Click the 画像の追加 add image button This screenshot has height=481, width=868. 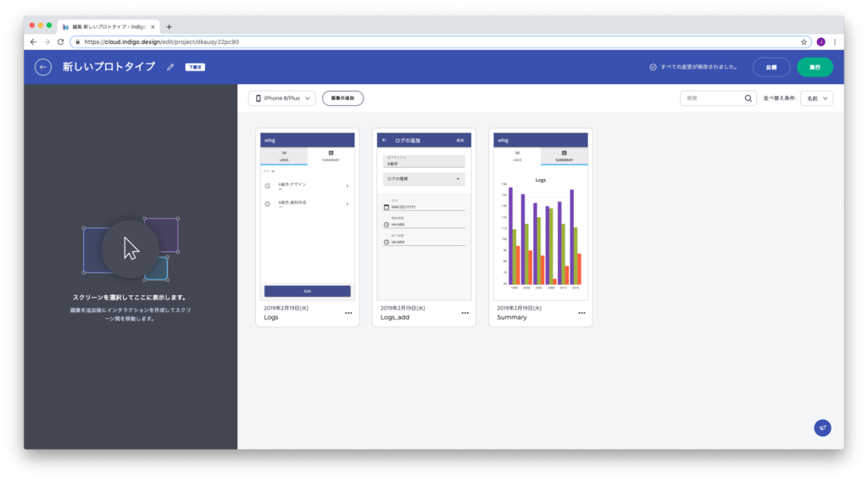click(x=342, y=98)
